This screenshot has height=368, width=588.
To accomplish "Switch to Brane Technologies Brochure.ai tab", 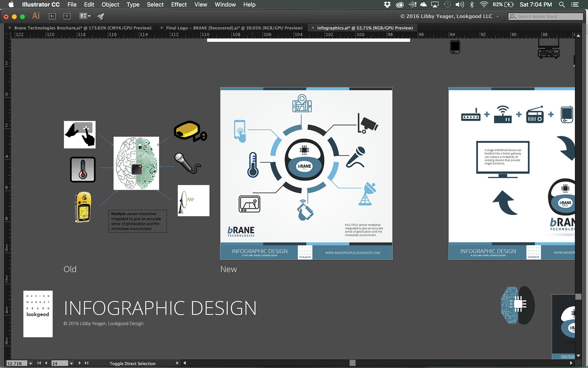I will click(x=83, y=28).
